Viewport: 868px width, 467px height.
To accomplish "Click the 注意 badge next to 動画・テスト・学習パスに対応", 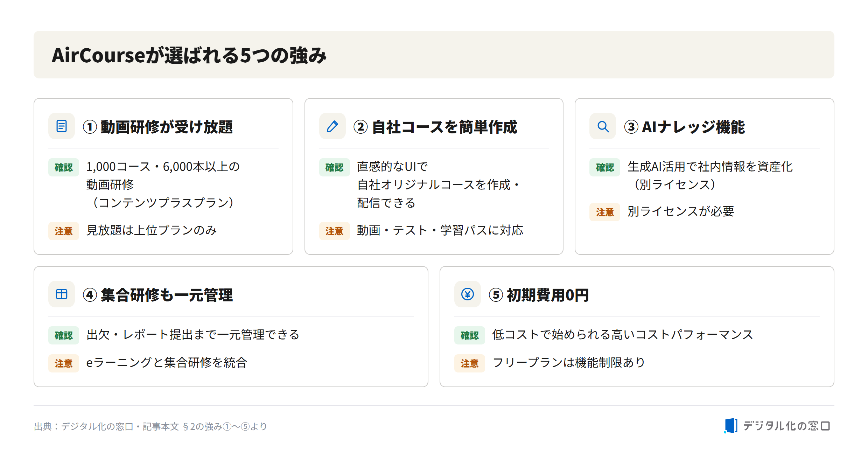I will point(334,231).
